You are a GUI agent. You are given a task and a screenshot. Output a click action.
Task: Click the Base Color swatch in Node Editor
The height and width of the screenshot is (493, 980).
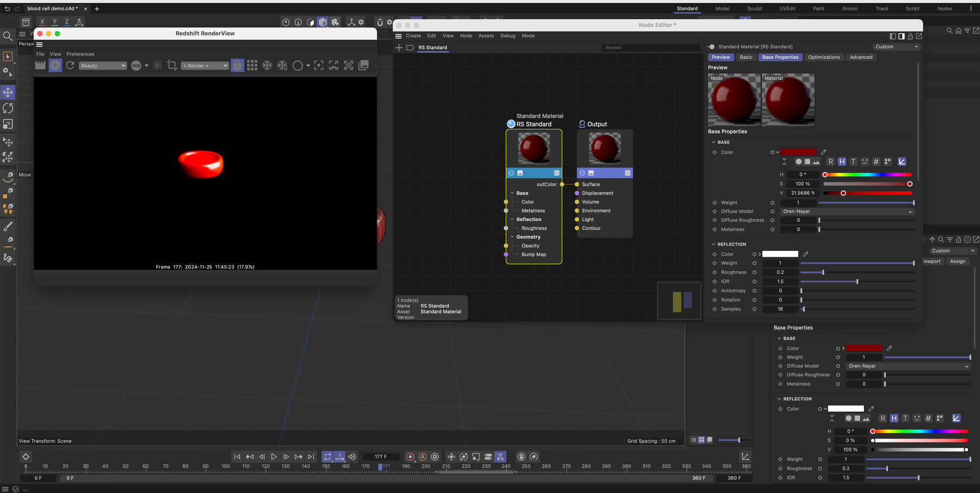tap(798, 152)
